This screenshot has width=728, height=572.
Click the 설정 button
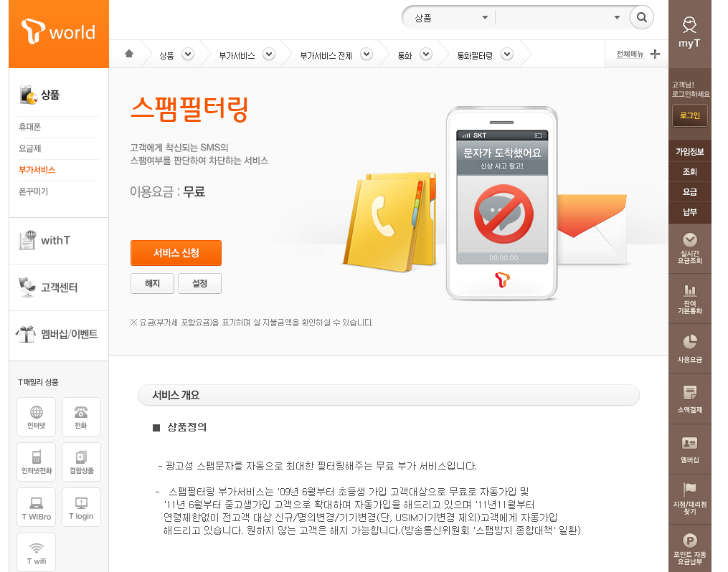[199, 283]
